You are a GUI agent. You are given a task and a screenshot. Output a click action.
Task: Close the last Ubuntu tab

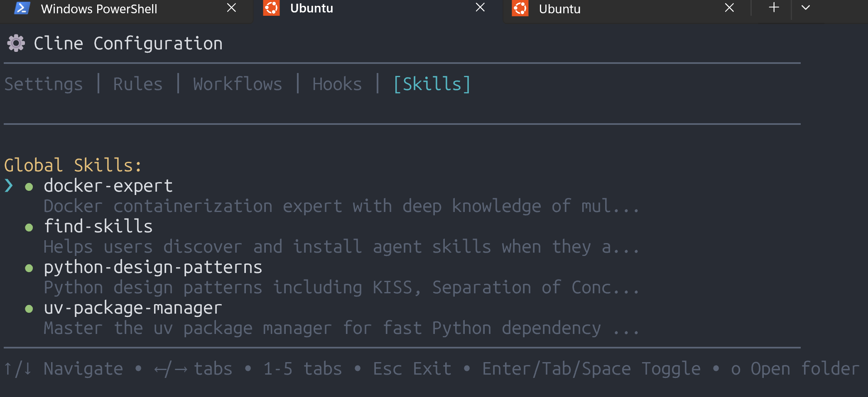(729, 7)
